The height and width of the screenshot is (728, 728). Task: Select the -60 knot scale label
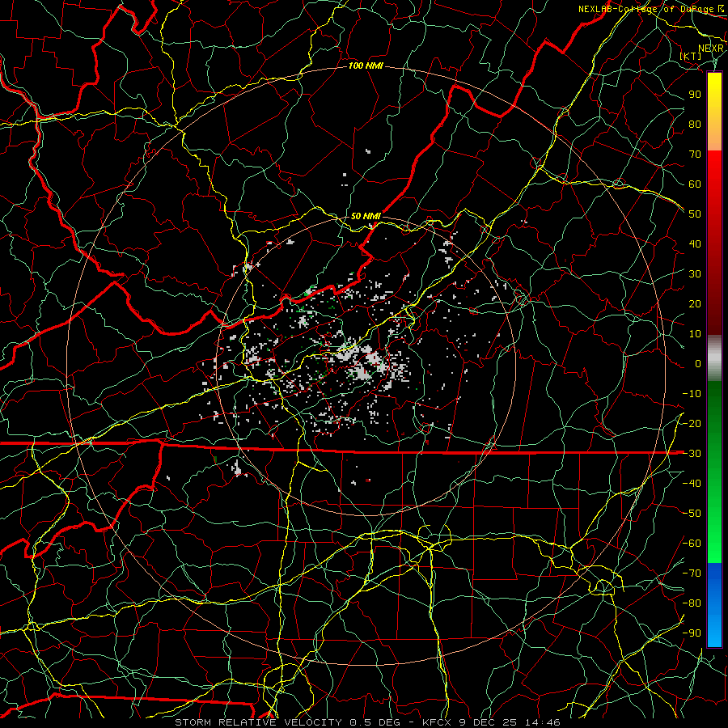692,544
